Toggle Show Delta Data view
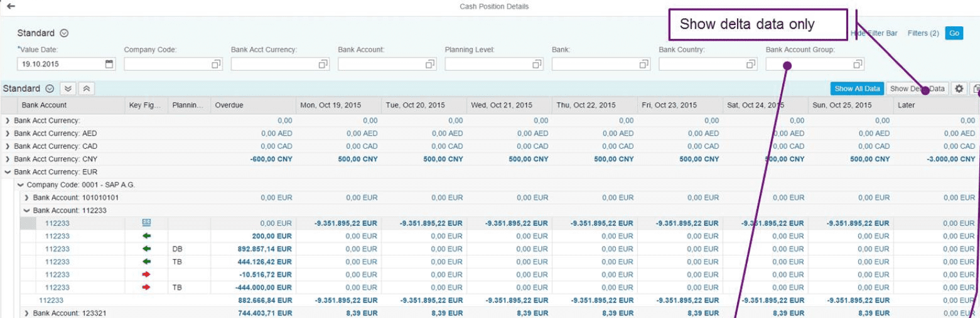Viewport: 980px width, 318px height. tap(917, 89)
